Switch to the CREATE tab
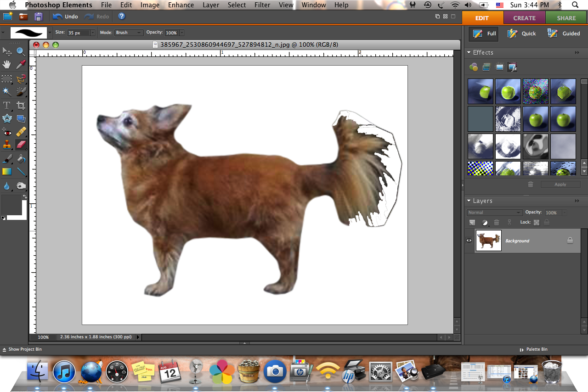This screenshot has height=392, width=588. tap(524, 18)
